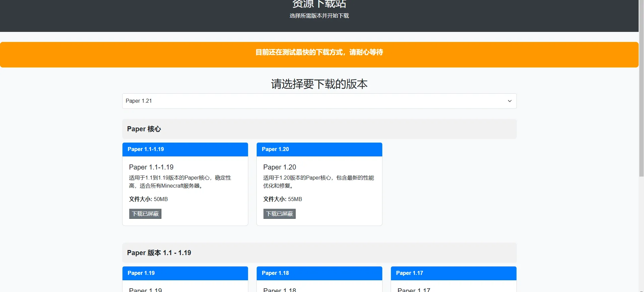Viewport: 644px width, 292px height.
Task: Click the Paper 1.18 blue card header
Action: click(319, 273)
